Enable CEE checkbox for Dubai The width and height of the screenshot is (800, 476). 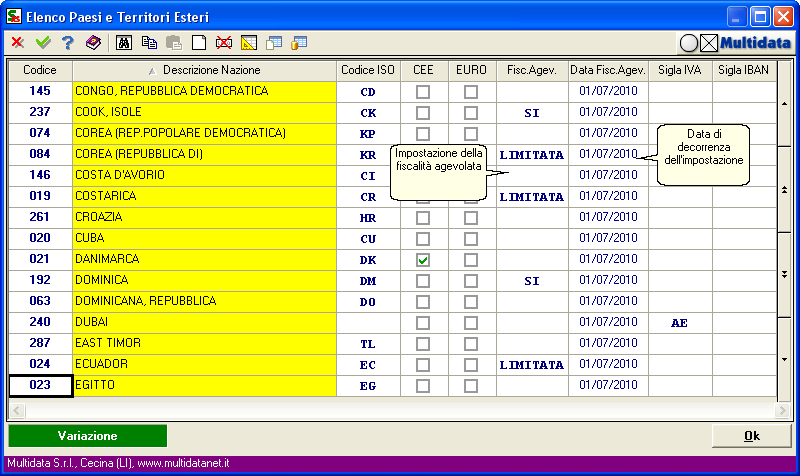[x=422, y=323]
